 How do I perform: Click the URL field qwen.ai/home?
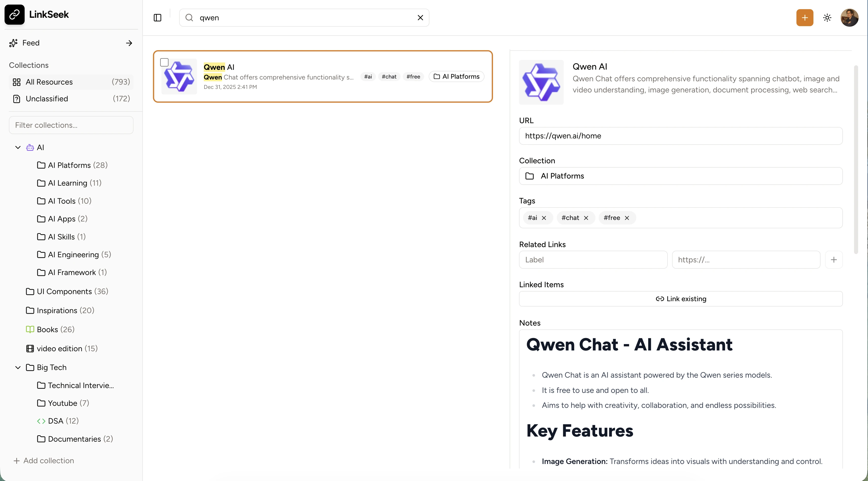pos(681,136)
